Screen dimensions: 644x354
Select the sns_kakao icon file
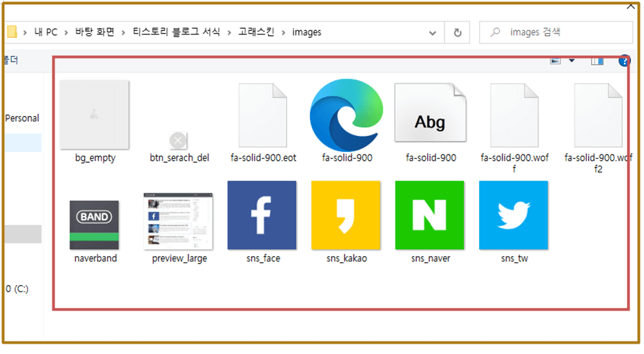(x=346, y=215)
